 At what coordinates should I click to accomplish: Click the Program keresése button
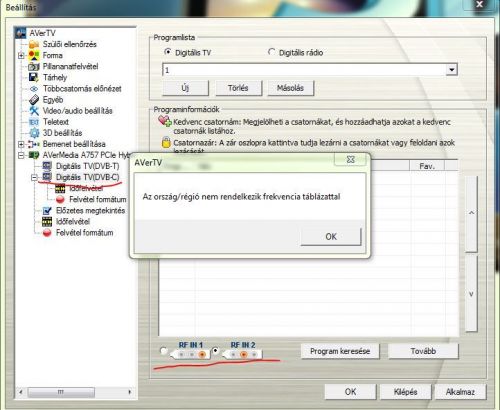click(x=340, y=351)
